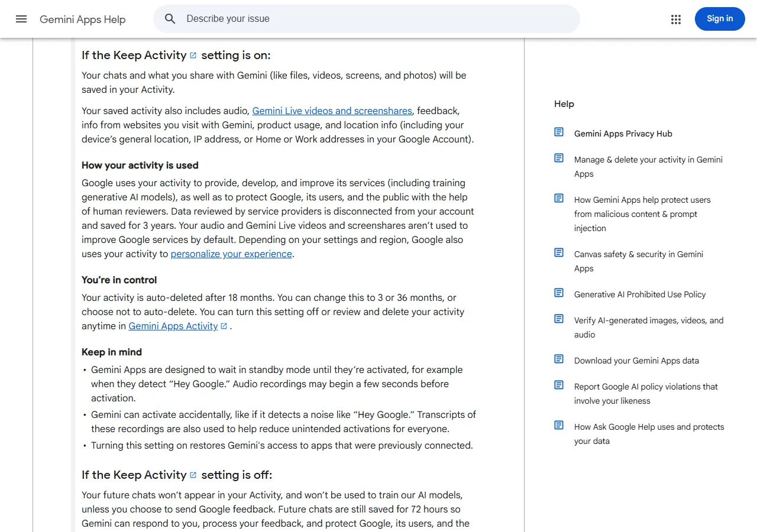This screenshot has width=757, height=532.
Task: Open Generative AI Prohibited Use Policy
Action: click(x=640, y=294)
